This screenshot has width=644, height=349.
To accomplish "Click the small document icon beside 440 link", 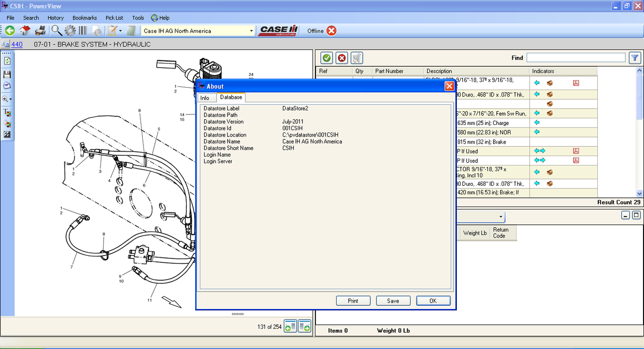I will pyautogui.click(x=5, y=44).
